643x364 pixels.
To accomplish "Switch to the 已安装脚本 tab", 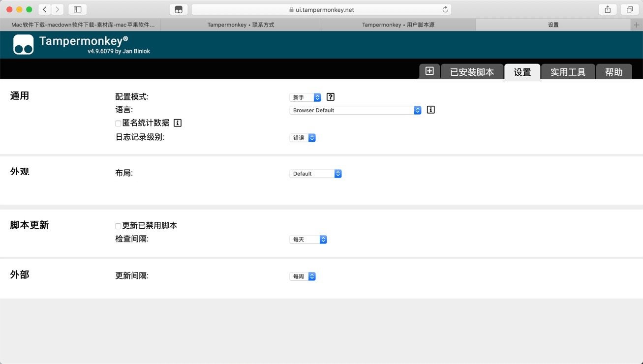I will point(472,71).
